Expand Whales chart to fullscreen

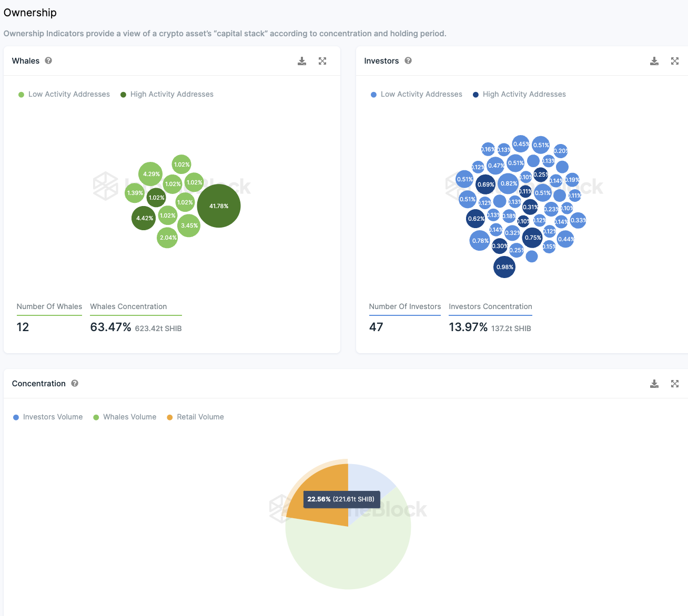[322, 61]
